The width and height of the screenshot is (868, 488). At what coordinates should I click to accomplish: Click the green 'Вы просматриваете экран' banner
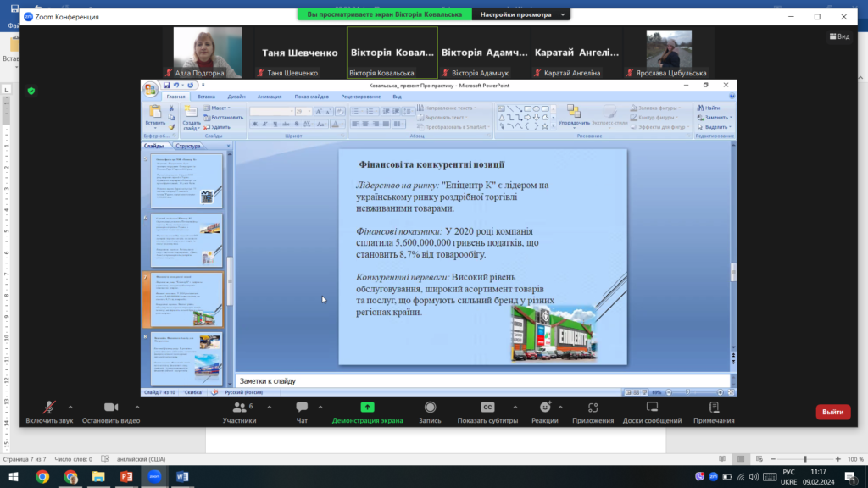[x=385, y=14]
